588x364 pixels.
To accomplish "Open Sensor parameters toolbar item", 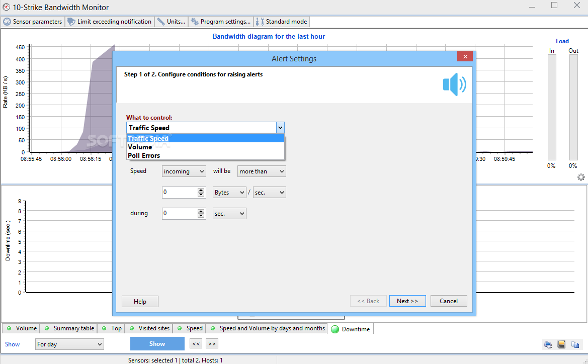I will coord(33,22).
